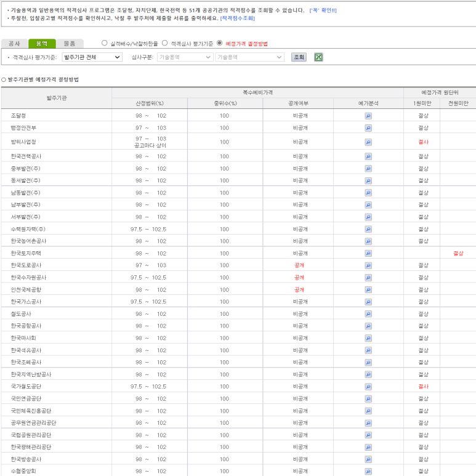Image resolution: width=476 pixels, height=476 pixels.
Task: Click the 산정범위(%) column header
Action: (x=150, y=103)
